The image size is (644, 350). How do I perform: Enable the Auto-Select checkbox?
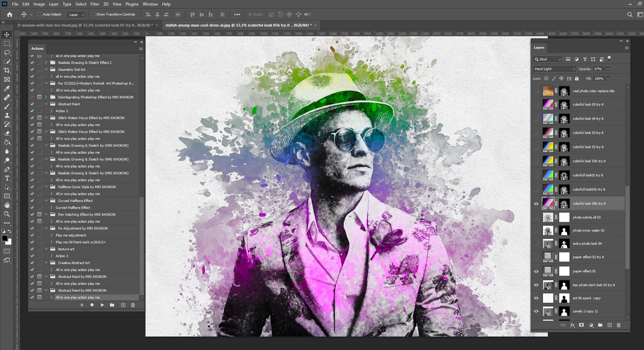point(40,14)
